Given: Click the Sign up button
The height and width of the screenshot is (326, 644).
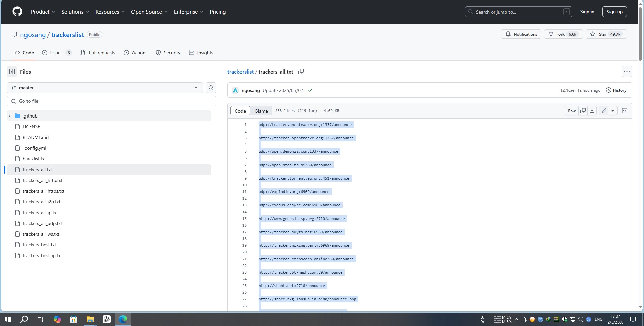Looking at the screenshot, I should (x=614, y=12).
